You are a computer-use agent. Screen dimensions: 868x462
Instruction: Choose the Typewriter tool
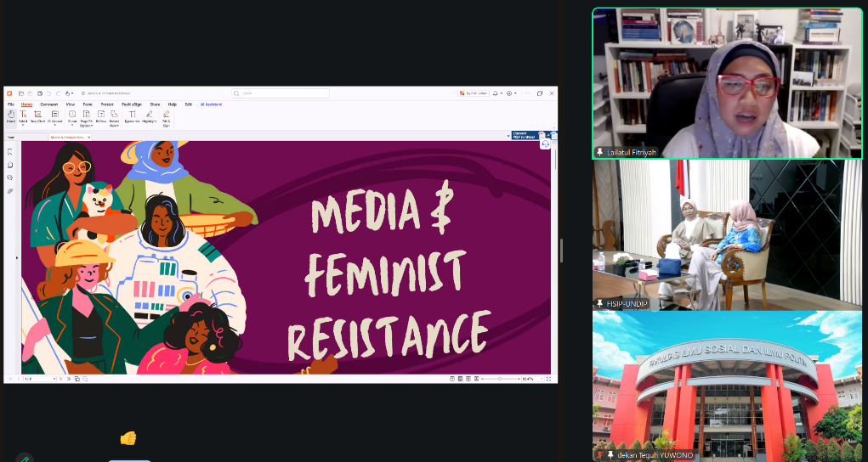132,116
